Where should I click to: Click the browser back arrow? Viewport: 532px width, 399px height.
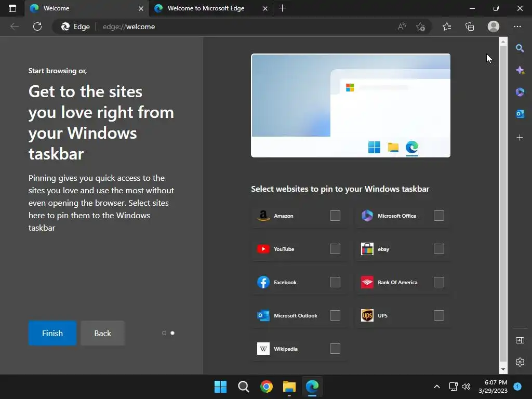tap(14, 26)
